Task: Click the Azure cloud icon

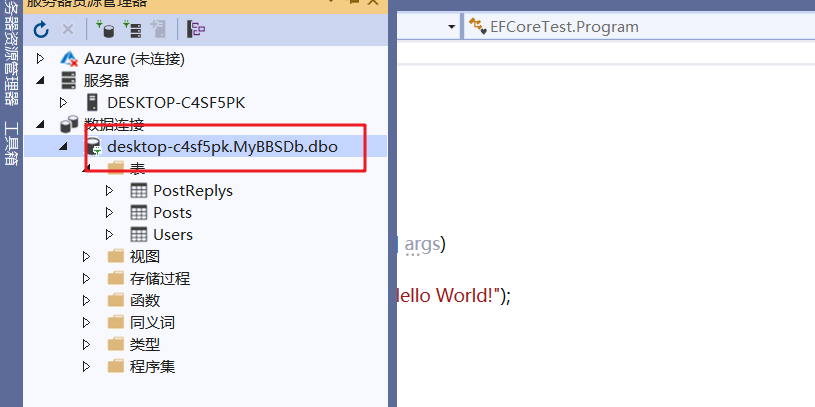Action: click(69, 59)
